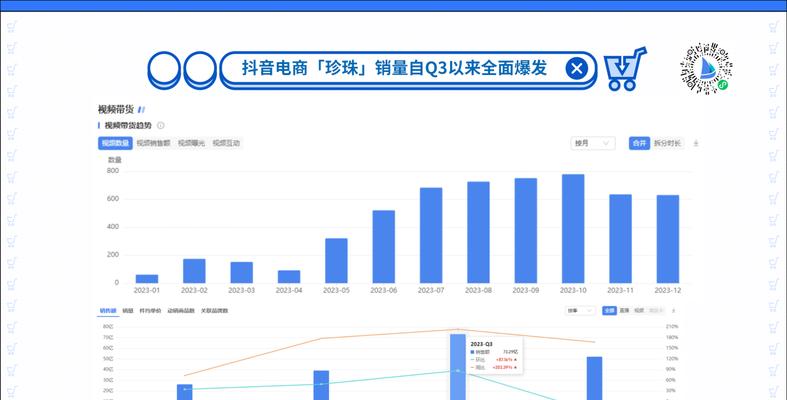Select the 合并 view toggle
Image resolution: width=787 pixels, height=400 pixels.
639,143
